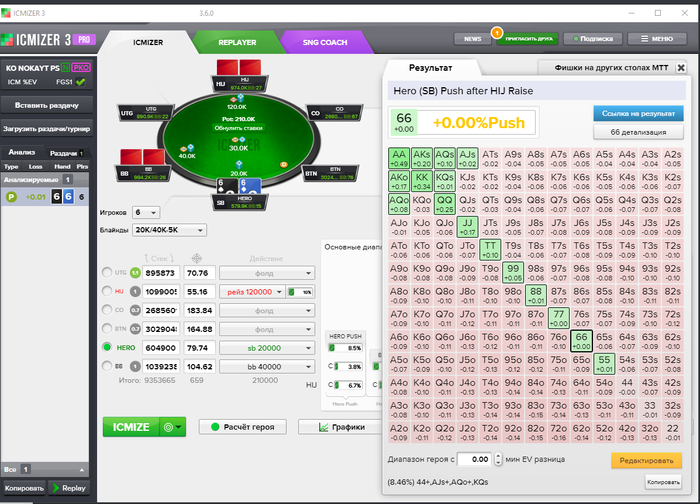
Task: Click the Вставить раздачу button
Action: pos(47,105)
